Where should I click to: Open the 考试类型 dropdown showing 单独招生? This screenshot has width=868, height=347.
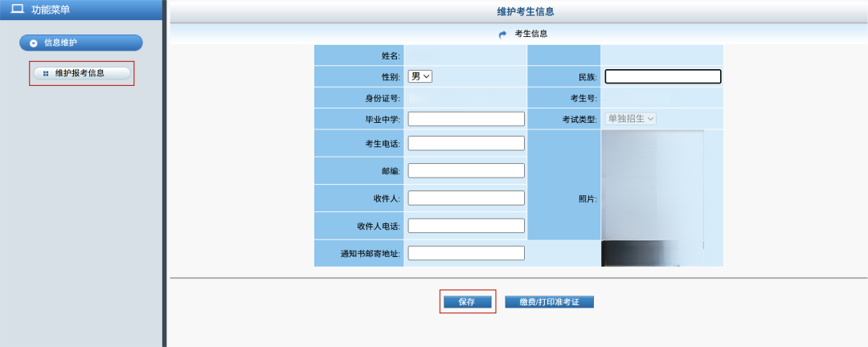pyautogui.click(x=630, y=118)
